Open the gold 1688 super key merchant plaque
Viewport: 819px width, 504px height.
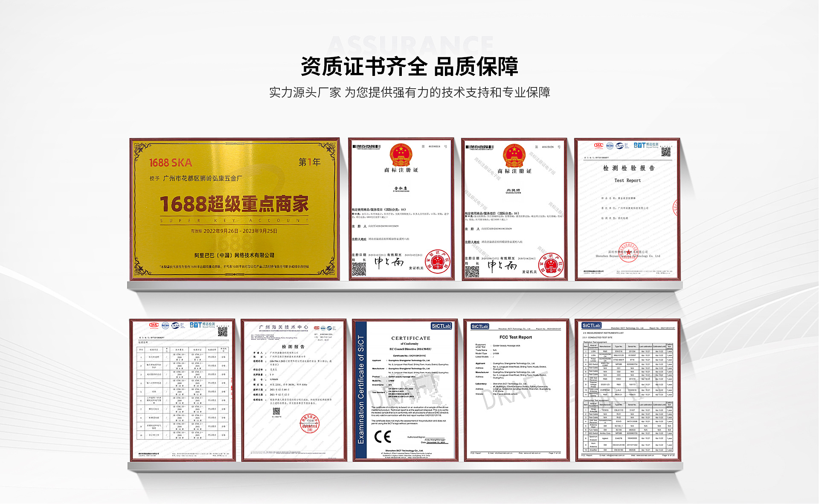click(234, 209)
